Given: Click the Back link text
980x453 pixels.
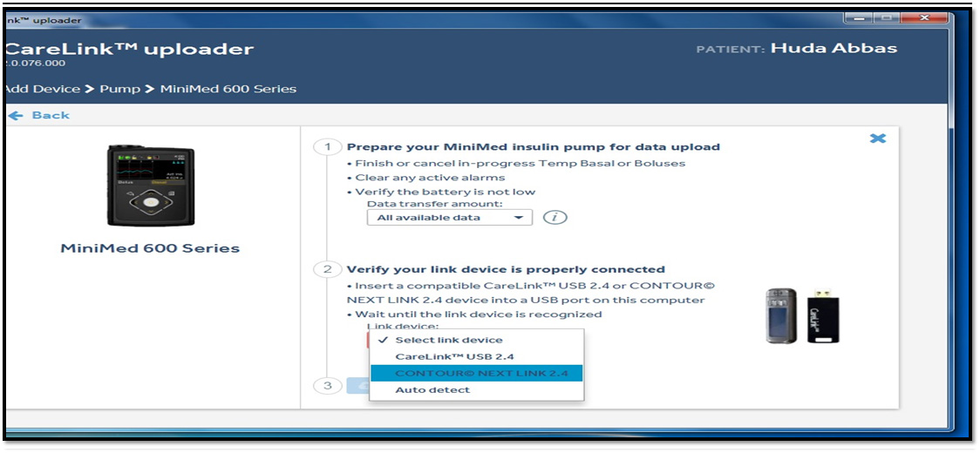Looking at the screenshot, I should click(51, 116).
